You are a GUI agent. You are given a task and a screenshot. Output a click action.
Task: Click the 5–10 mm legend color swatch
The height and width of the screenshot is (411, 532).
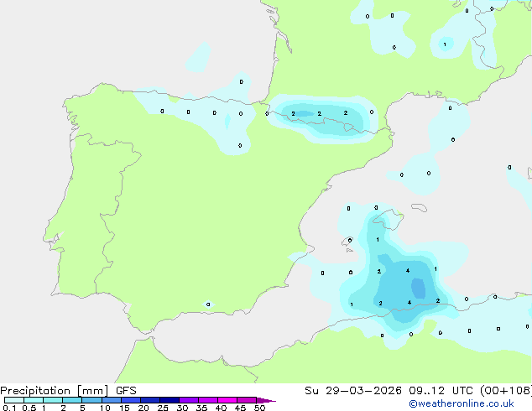click(x=91, y=400)
